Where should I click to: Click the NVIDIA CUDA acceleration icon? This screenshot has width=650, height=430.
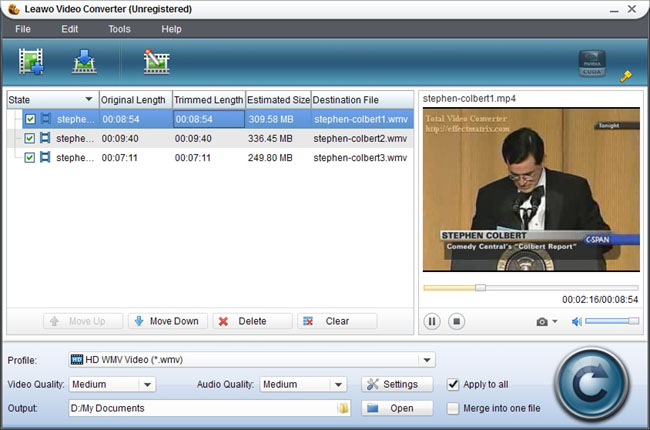click(592, 63)
